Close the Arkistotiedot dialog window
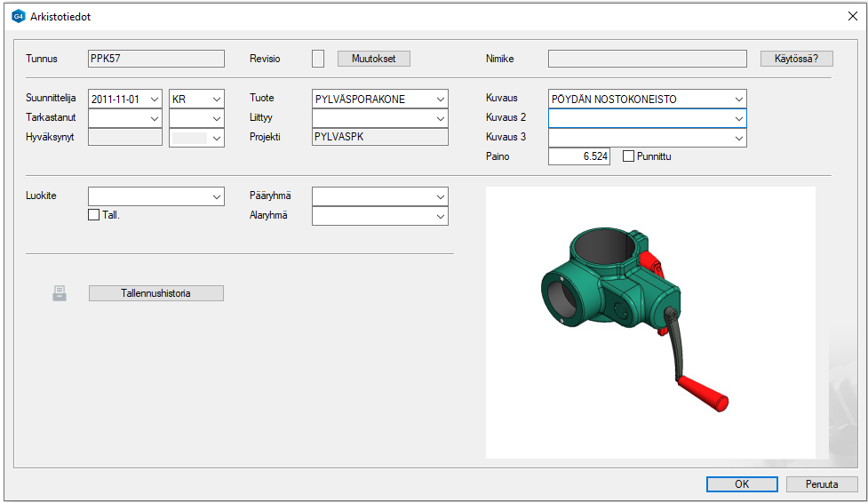Viewport: 868px width, 503px height. 852,16
